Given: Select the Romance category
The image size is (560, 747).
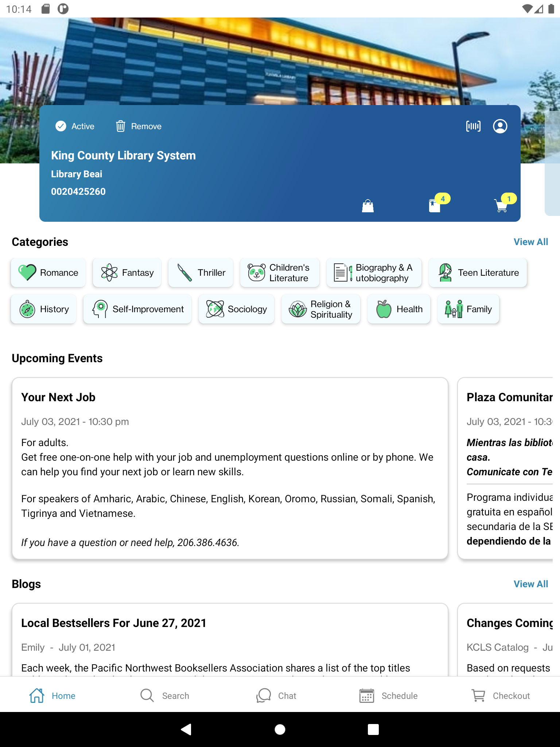Looking at the screenshot, I should [48, 272].
